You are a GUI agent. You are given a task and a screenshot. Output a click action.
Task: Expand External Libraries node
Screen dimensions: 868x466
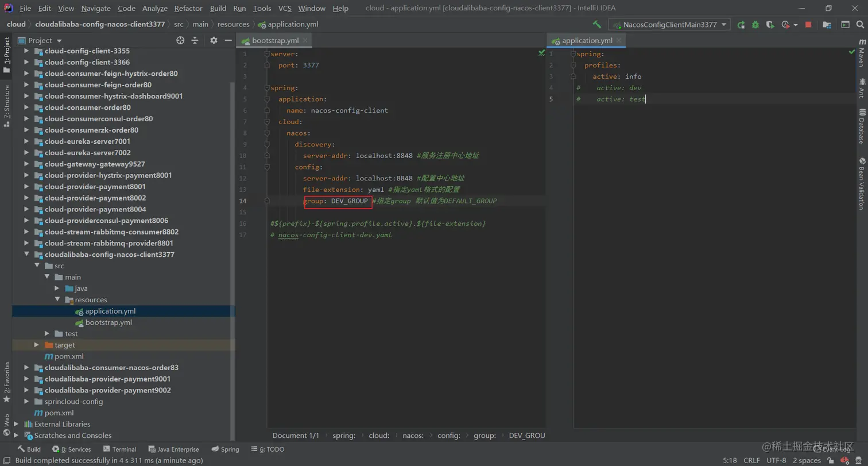[x=16, y=424]
